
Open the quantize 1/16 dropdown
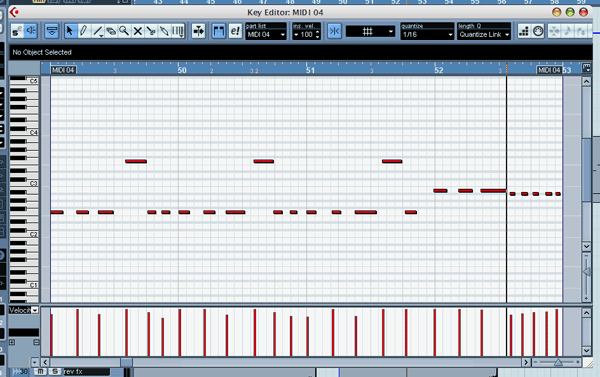coord(427,34)
